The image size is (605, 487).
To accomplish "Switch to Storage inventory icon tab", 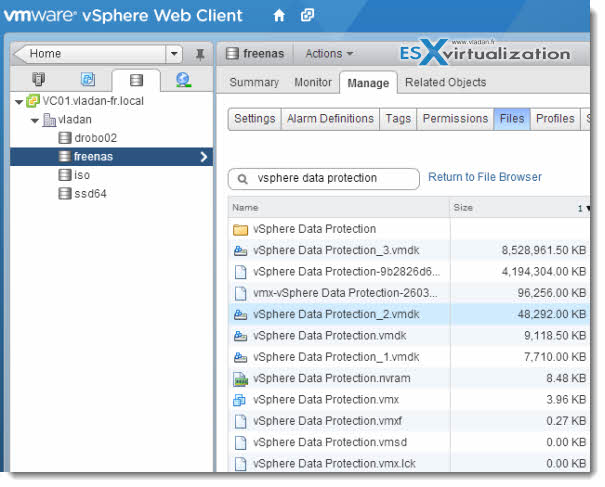I will tap(136, 80).
